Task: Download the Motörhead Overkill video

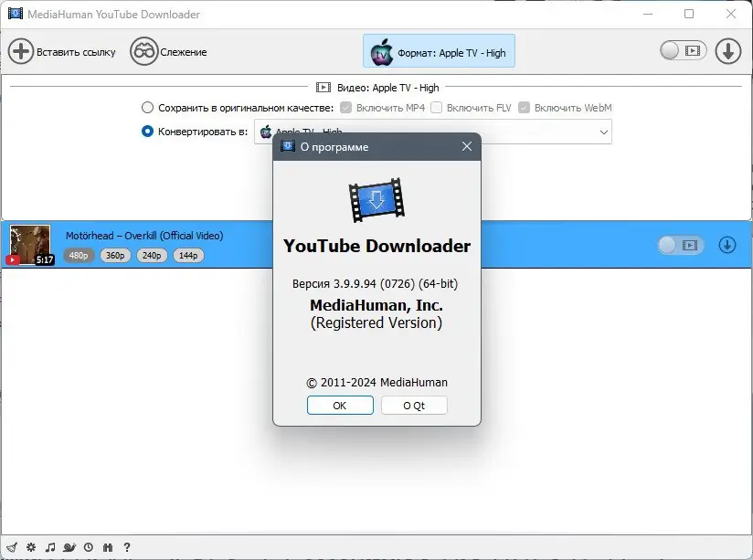Action: [x=727, y=245]
